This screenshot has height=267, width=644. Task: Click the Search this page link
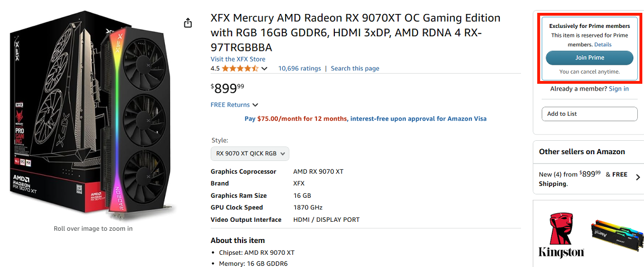tap(355, 69)
